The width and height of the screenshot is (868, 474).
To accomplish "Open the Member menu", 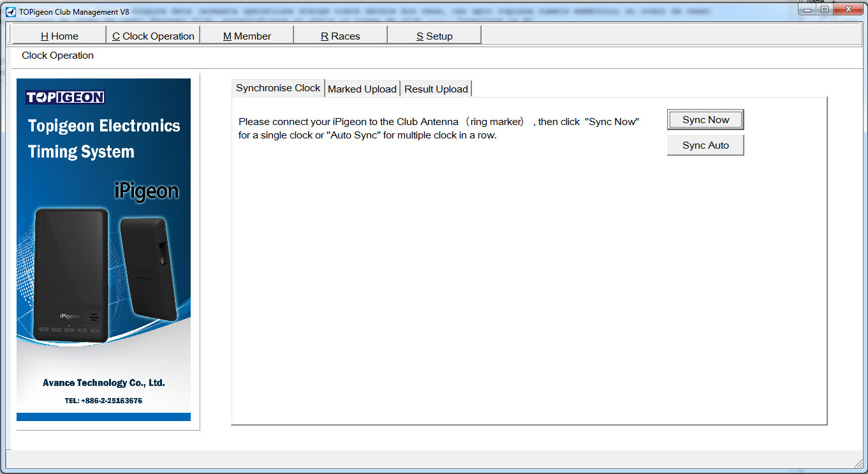I will [247, 36].
